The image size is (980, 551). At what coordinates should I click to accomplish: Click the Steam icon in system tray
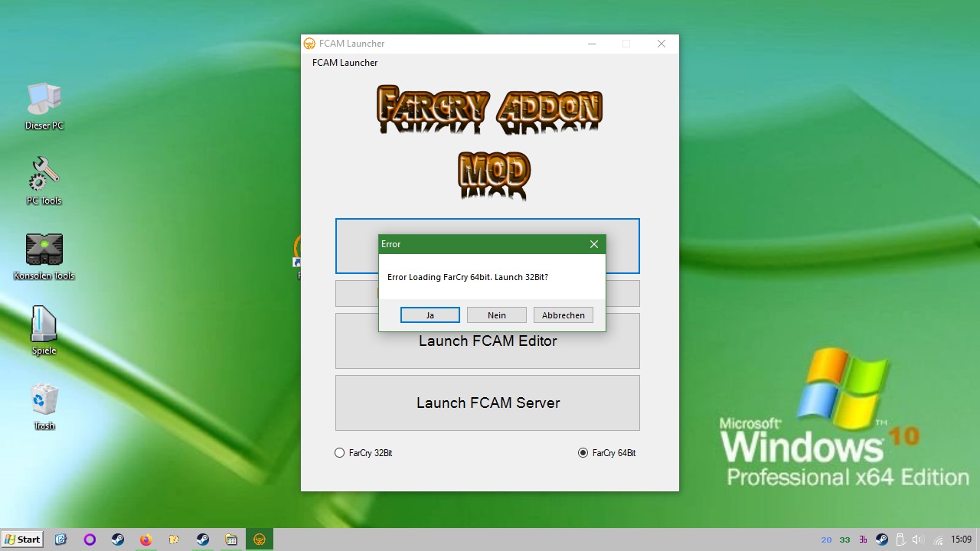882,540
